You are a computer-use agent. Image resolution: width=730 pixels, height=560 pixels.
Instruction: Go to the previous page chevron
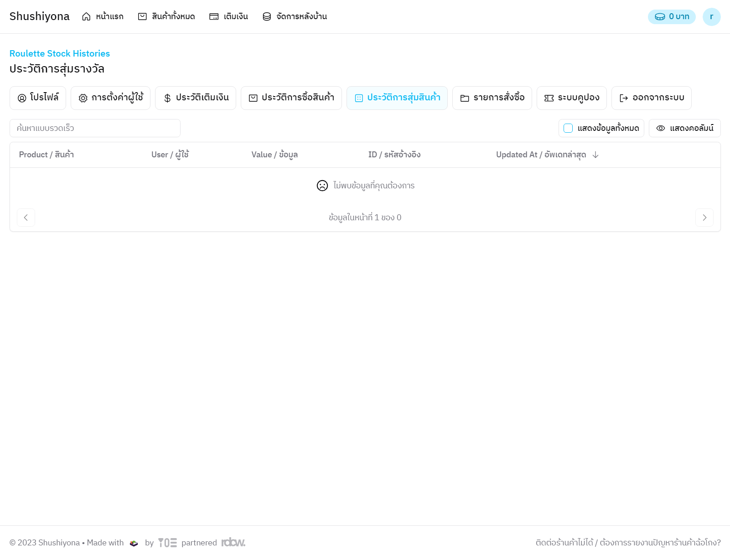26,218
